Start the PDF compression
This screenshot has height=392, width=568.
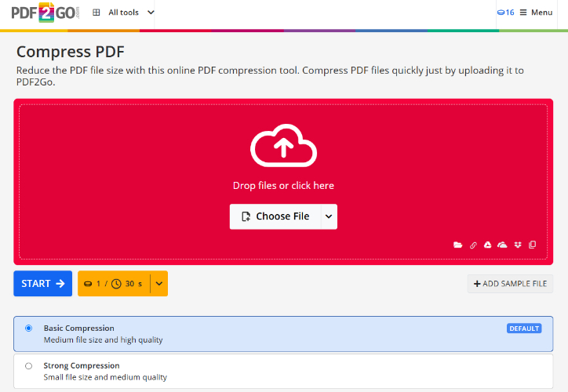(42, 283)
